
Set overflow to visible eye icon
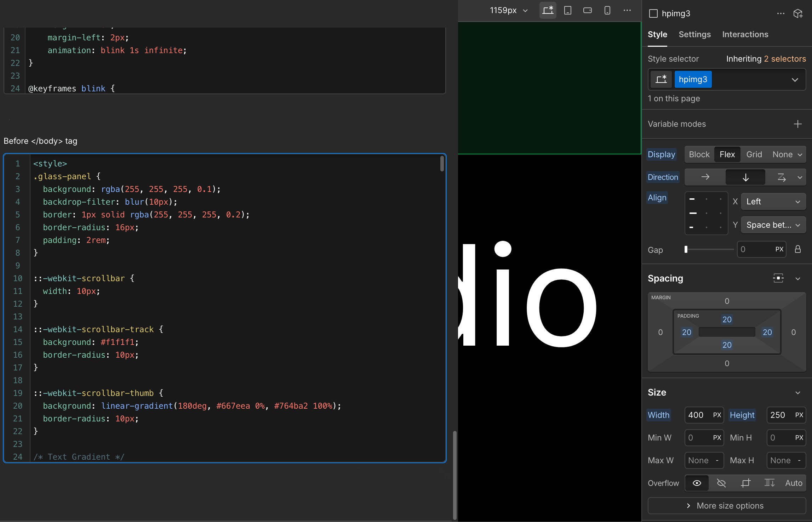(697, 483)
